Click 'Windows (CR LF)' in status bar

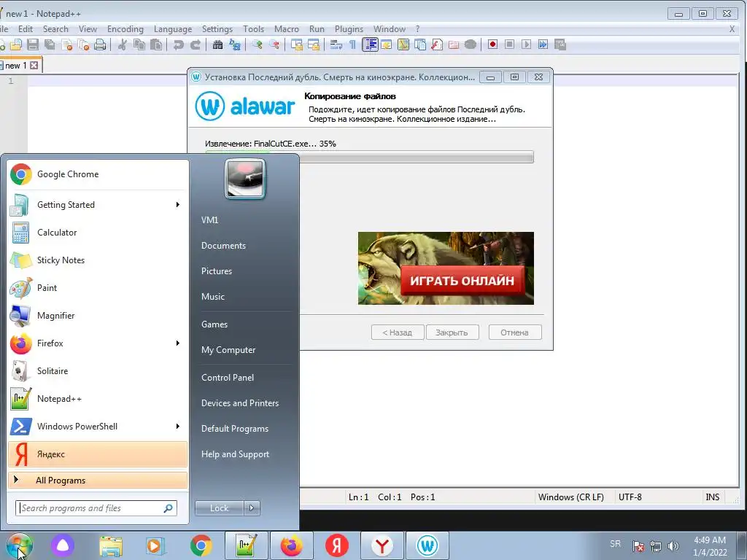click(x=570, y=497)
